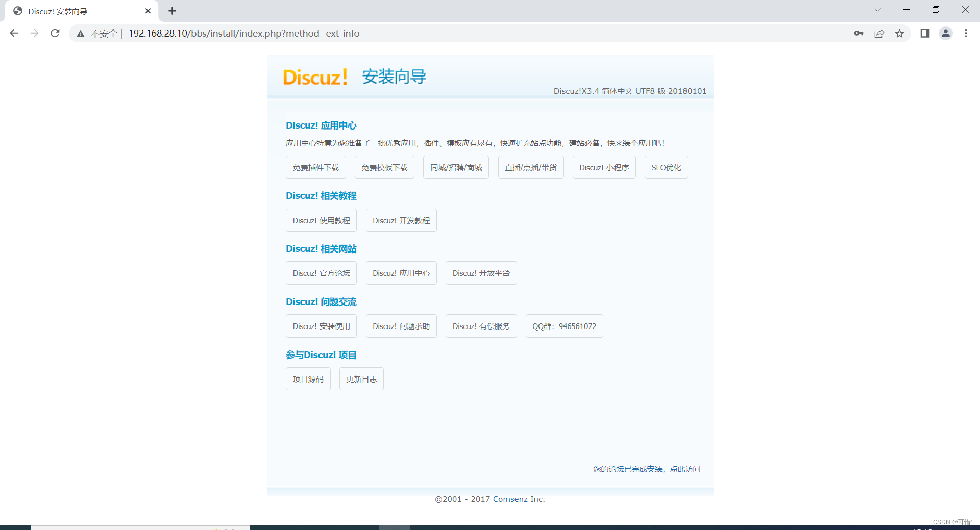Click the Discuz! 相关教程 heading
The image size is (980, 530).
click(x=321, y=196)
